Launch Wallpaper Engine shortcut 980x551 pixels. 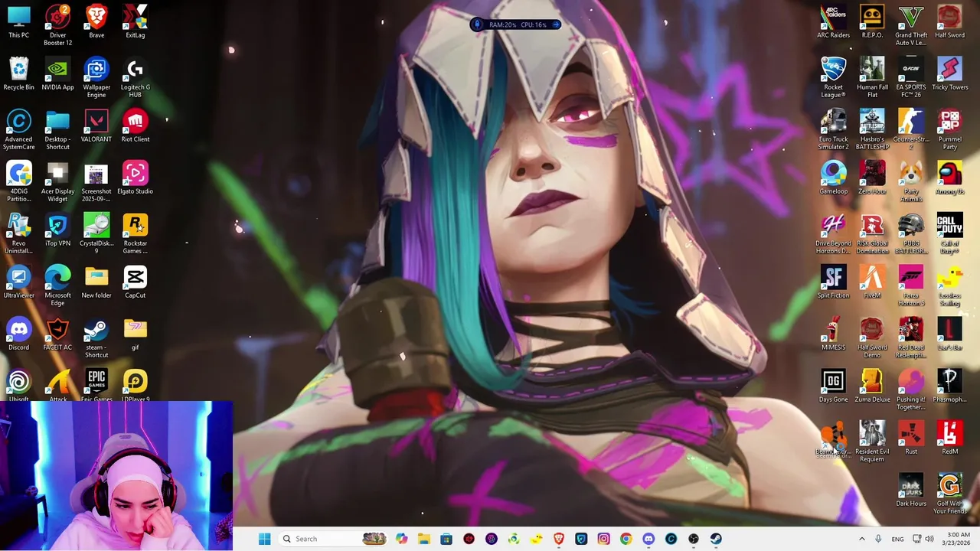[x=96, y=77]
